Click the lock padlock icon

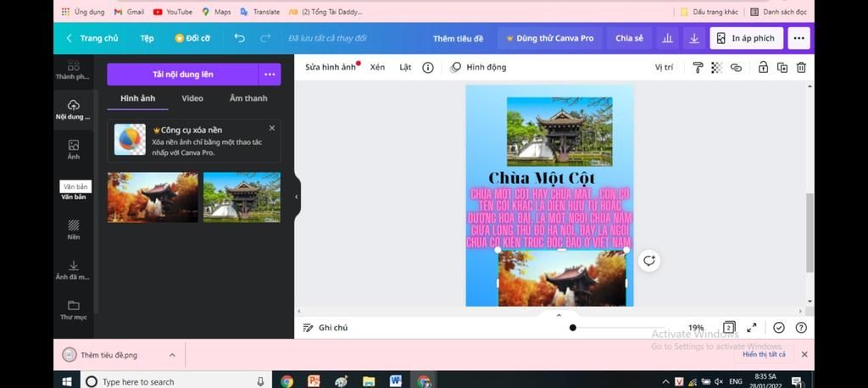763,68
